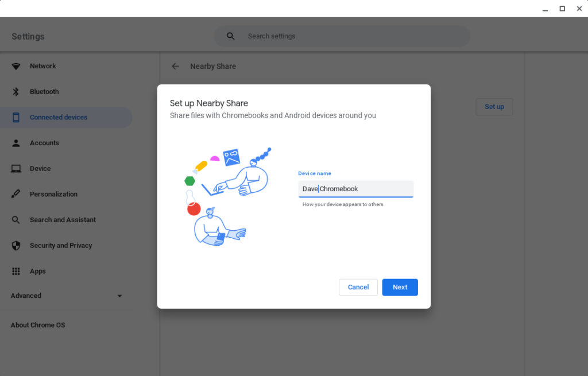Cancel the Nearby Share setup

[358, 287]
